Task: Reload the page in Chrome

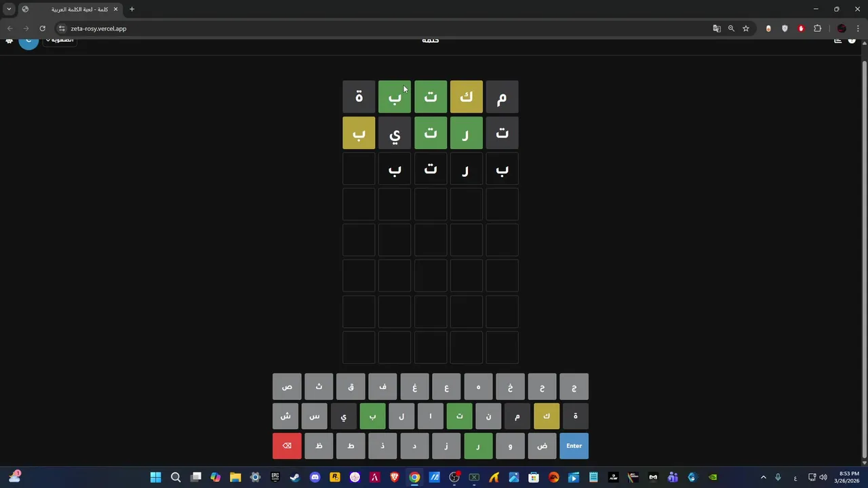Action: (x=42, y=28)
